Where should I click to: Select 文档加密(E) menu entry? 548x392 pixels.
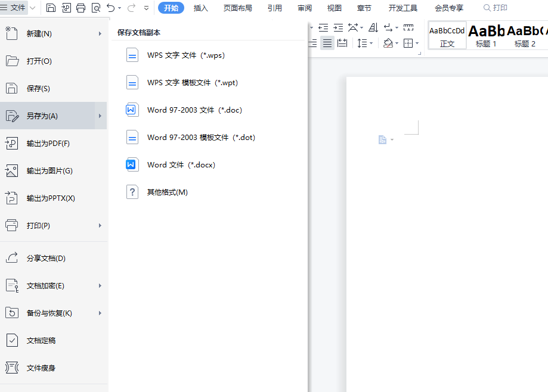[x=53, y=285]
